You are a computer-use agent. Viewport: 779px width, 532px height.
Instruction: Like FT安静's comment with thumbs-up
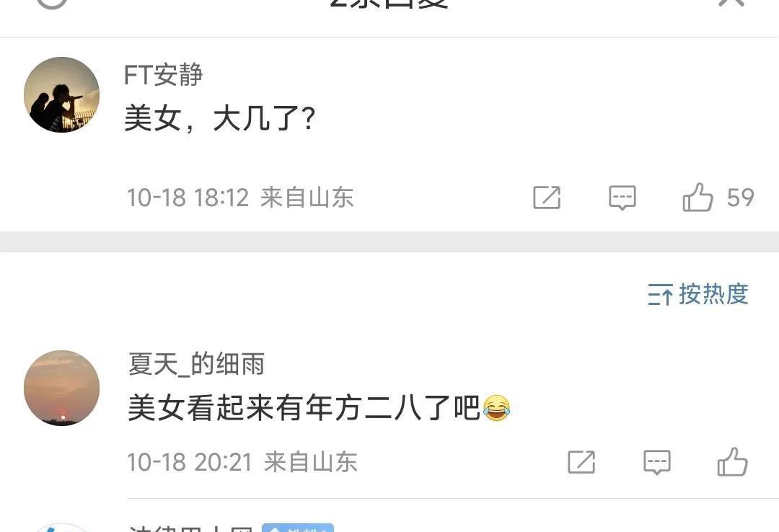point(697,198)
